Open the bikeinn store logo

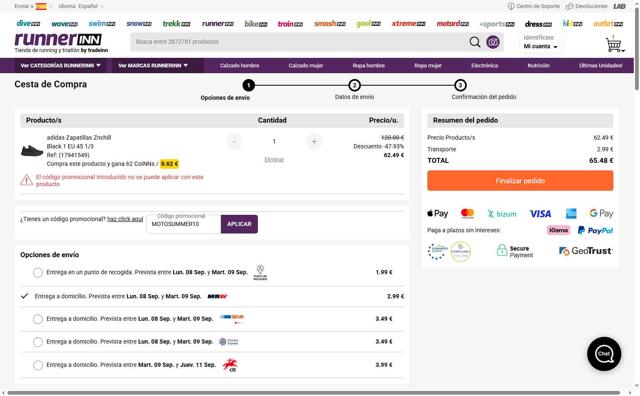pos(256,24)
